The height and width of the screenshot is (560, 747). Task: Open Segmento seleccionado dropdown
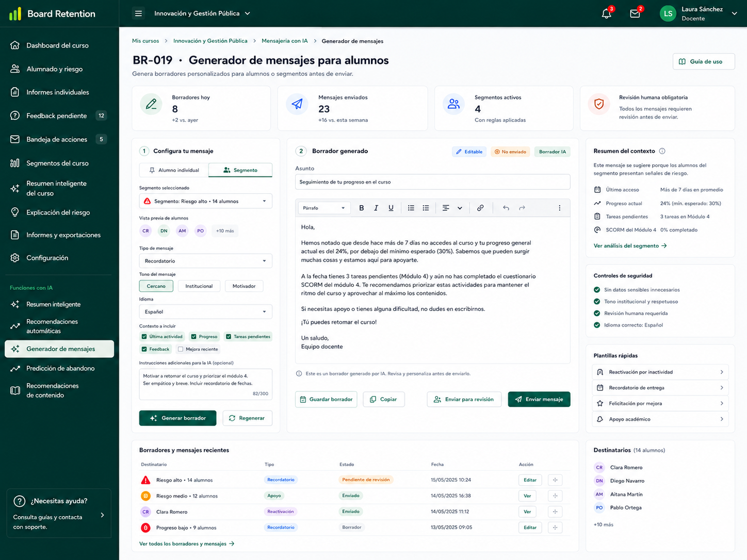click(x=206, y=201)
